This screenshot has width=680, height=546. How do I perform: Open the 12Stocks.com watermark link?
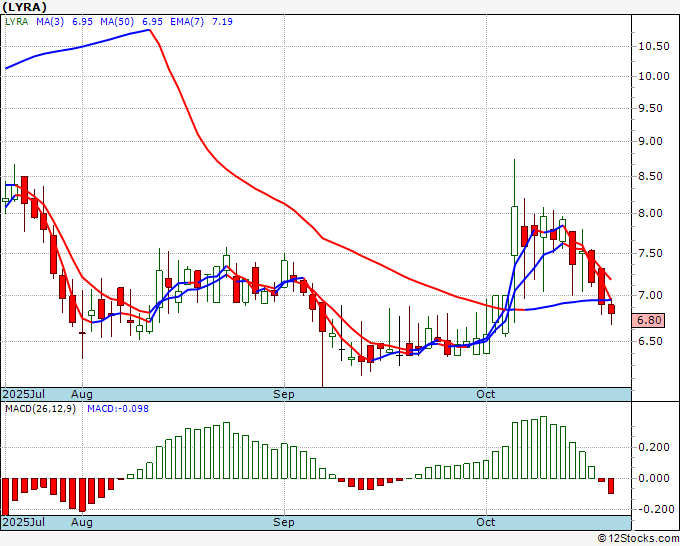[x=637, y=538]
